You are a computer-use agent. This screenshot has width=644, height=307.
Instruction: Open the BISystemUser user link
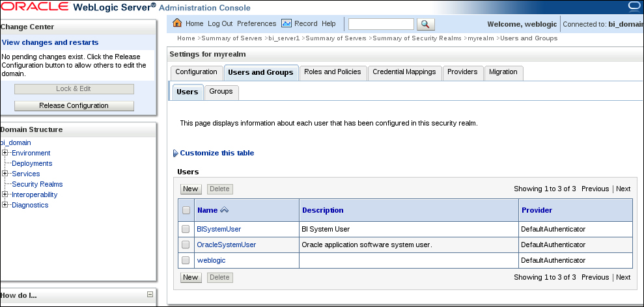219,229
